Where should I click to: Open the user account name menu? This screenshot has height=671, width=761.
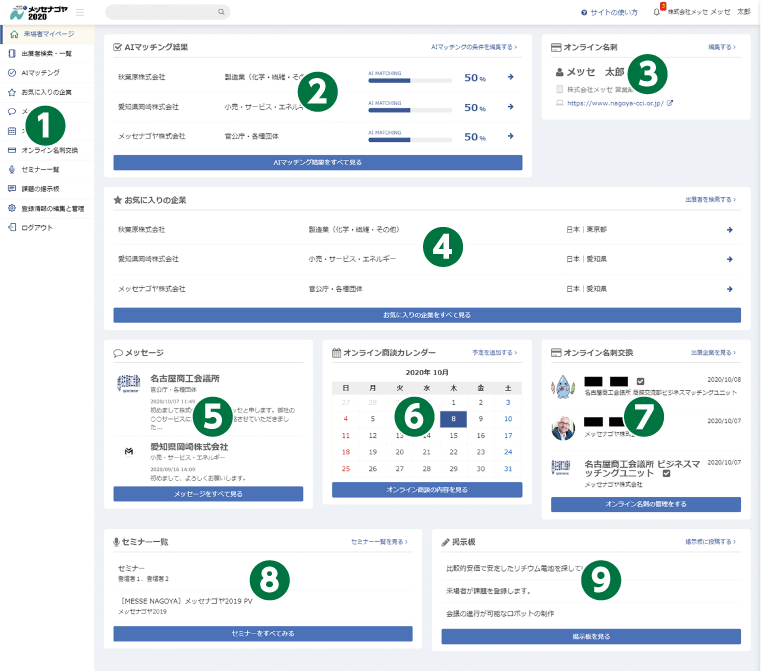tap(708, 12)
